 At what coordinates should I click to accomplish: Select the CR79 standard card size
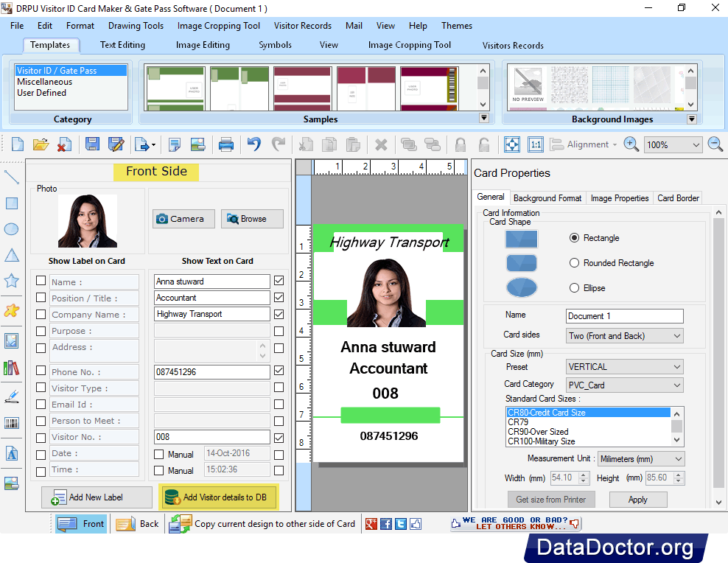518,422
